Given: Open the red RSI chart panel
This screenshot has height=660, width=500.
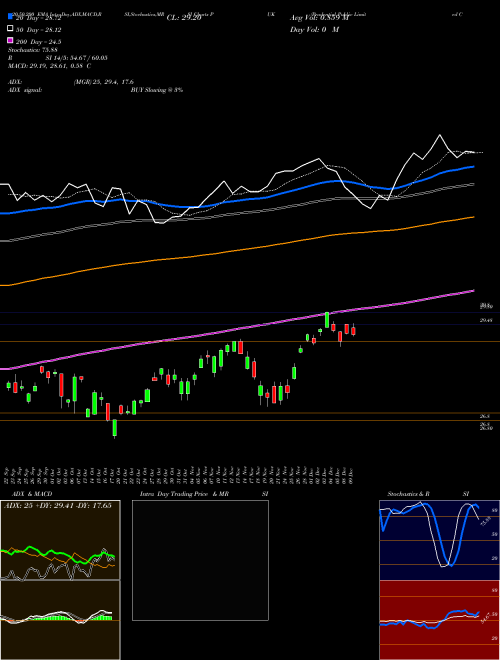Looking at the screenshot, I should 439,620.
